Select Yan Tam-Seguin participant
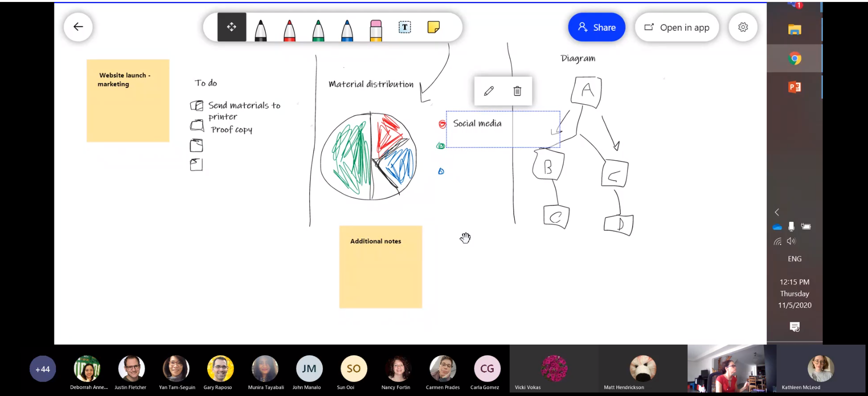 (177, 373)
